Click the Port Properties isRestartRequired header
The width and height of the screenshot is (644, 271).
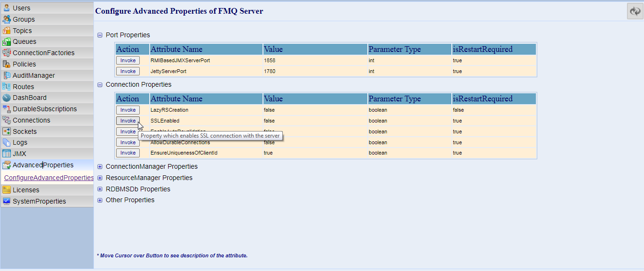point(494,49)
